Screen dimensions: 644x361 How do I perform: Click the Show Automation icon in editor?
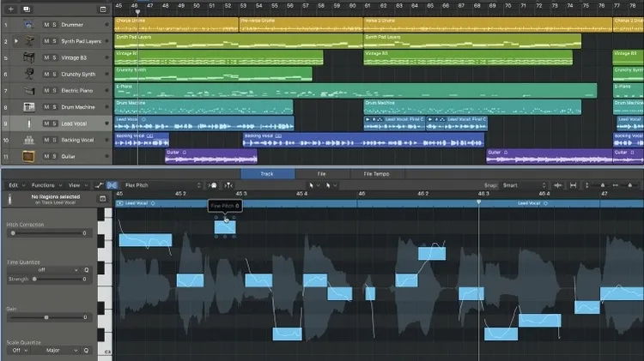pos(99,185)
